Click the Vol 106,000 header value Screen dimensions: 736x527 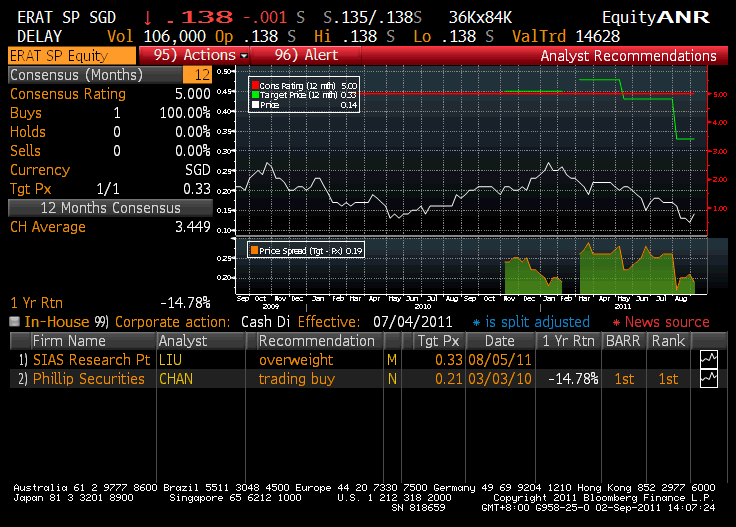(175, 36)
